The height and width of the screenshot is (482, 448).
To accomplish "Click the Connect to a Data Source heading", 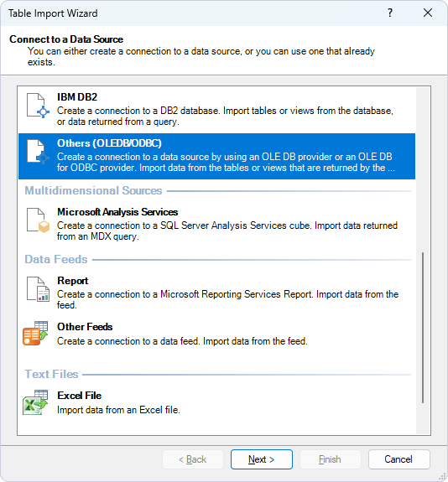I will (66, 39).
